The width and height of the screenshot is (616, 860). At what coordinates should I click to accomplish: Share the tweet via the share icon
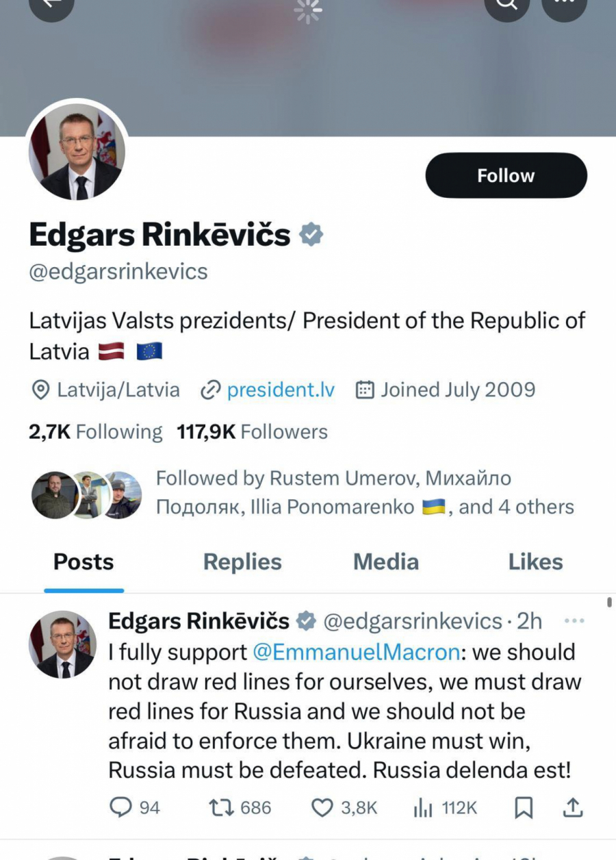(x=574, y=808)
